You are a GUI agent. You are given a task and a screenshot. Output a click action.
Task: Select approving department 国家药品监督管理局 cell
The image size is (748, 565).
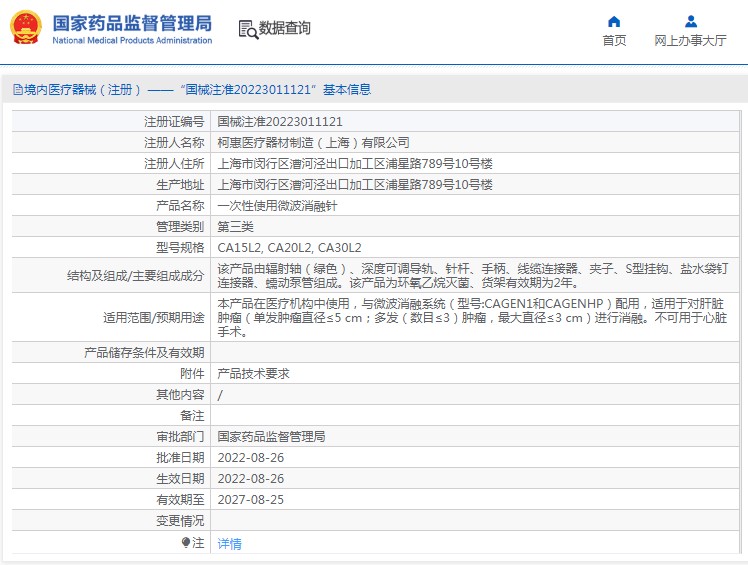[x=271, y=437]
